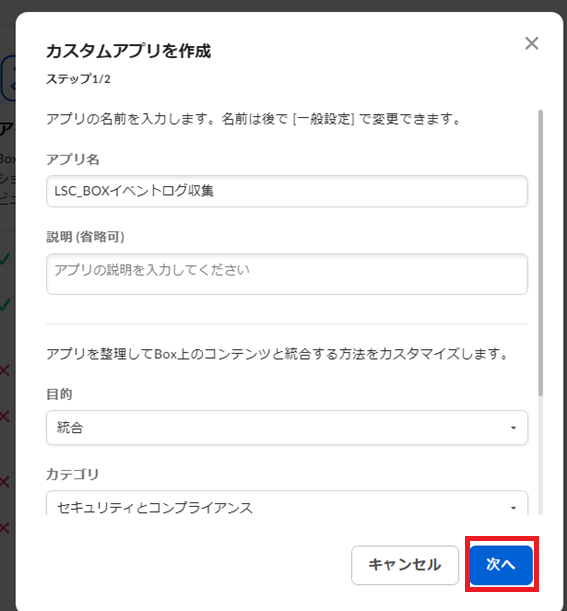Click the dialog's vertical scrollbar

click(x=540, y=253)
